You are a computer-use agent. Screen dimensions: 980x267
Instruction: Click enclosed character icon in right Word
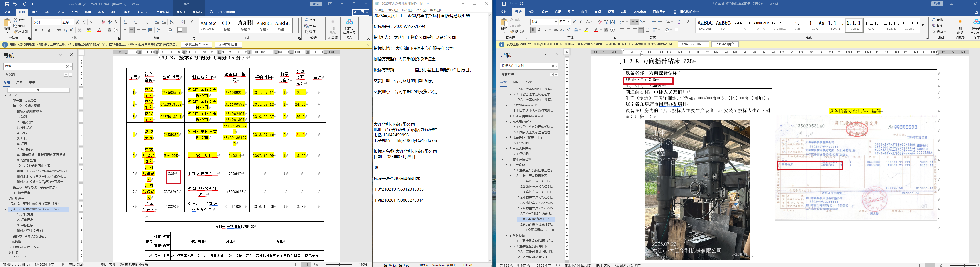point(612,30)
